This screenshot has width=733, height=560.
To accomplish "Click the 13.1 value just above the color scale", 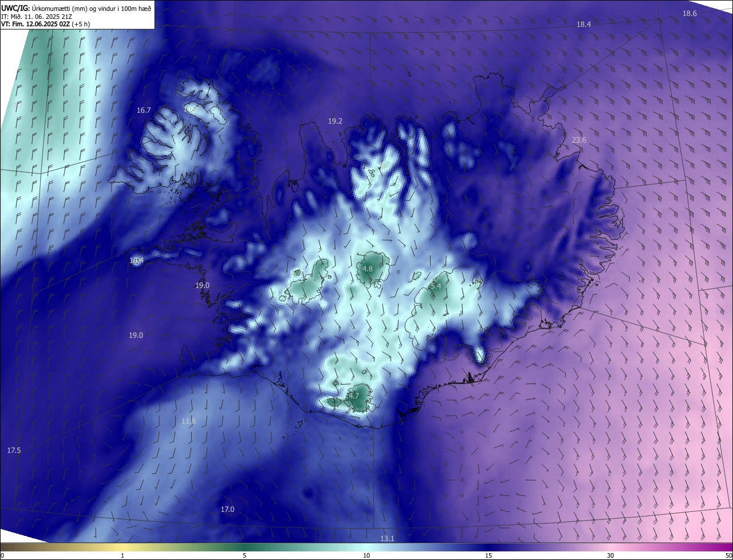I will pos(387,539).
